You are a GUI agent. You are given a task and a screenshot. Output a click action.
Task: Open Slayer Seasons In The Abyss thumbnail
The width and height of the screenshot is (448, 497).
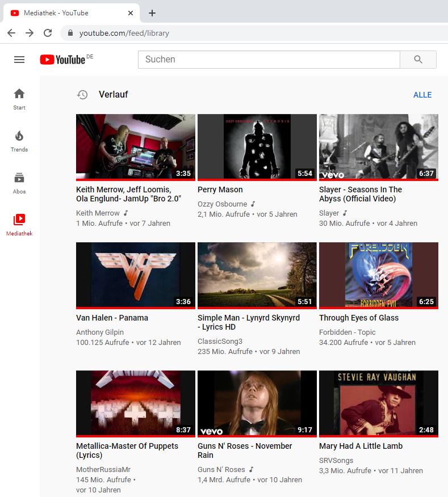pos(379,147)
